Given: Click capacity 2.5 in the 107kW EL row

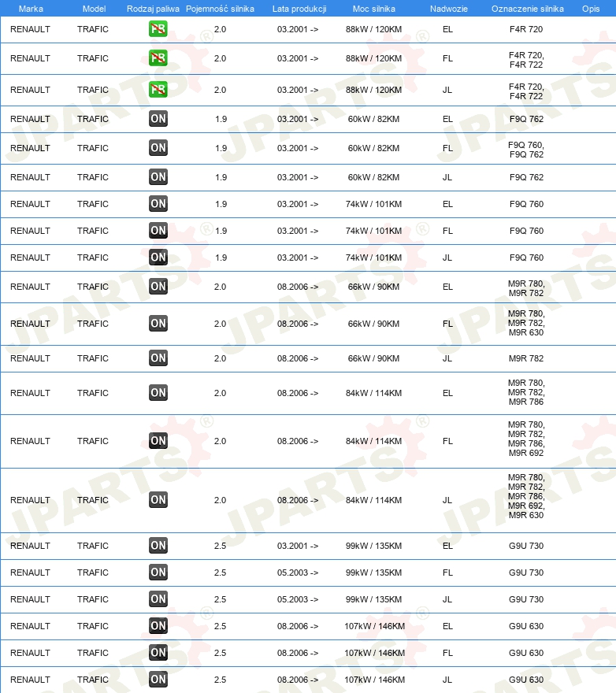Looking at the screenshot, I should click(x=221, y=626).
